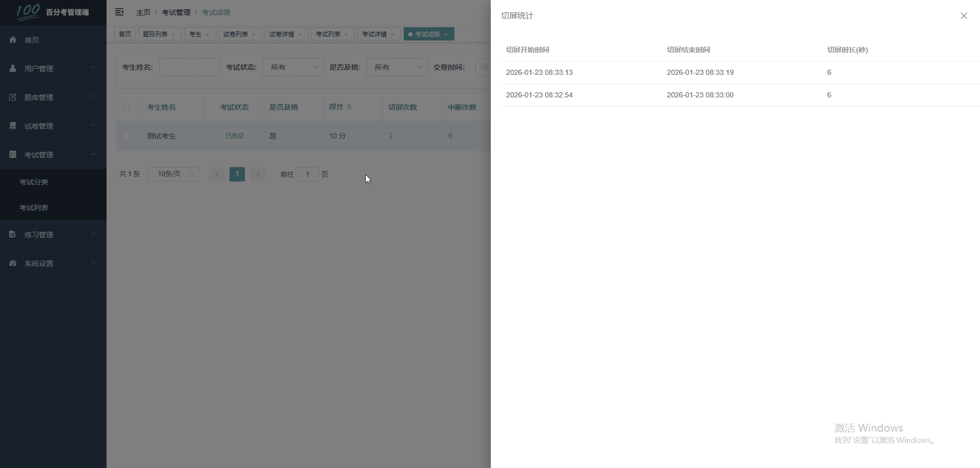Open the 考试状态 dropdown
Viewport: 980px width, 468px height.
293,67
